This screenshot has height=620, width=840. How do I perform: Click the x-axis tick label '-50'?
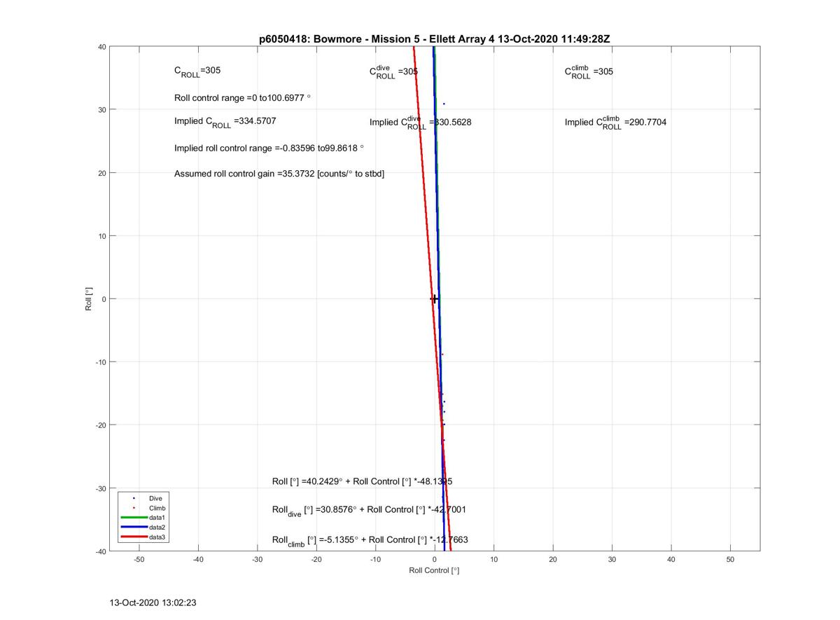139,559
